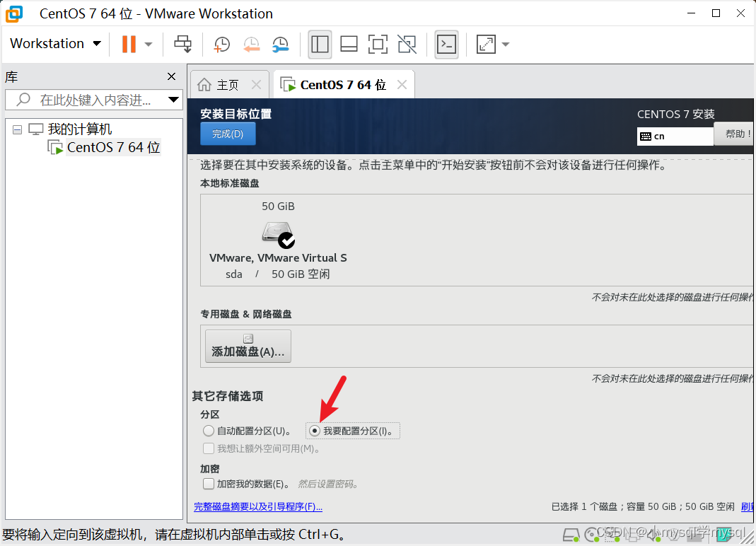Click the hard disk status bar icon
756x546 pixels.
571,535
